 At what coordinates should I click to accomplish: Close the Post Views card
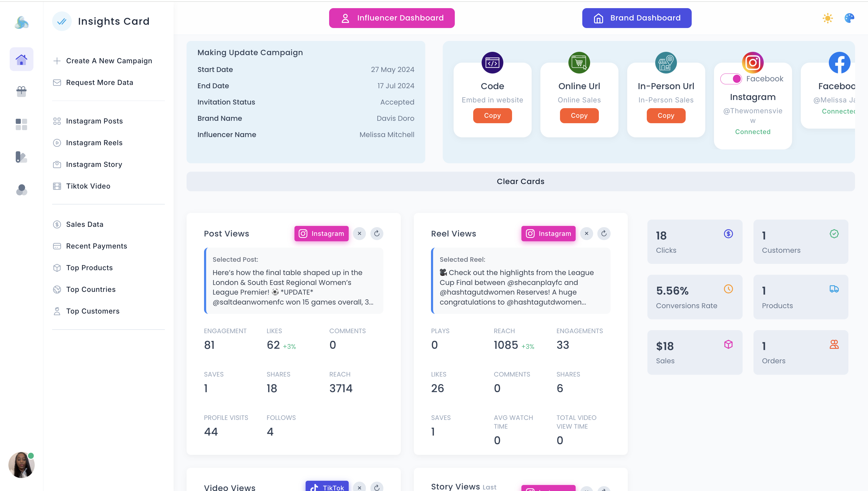pyautogui.click(x=360, y=234)
